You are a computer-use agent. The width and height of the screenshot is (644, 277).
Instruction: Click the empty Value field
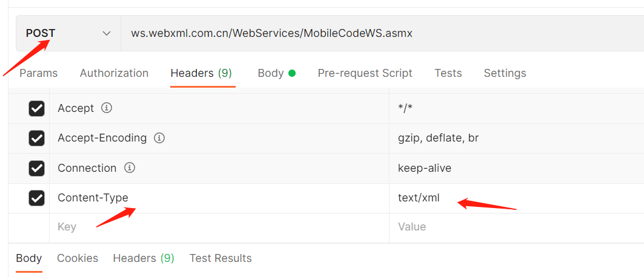pyautogui.click(x=515, y=227)
